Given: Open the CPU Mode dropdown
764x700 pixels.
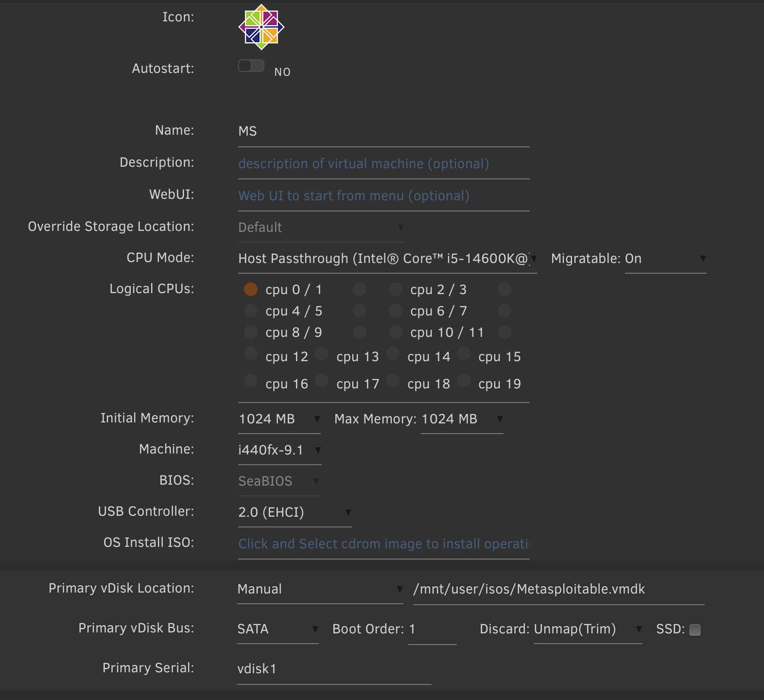Looking at the screenshot, I should click(x=387, y=259).
